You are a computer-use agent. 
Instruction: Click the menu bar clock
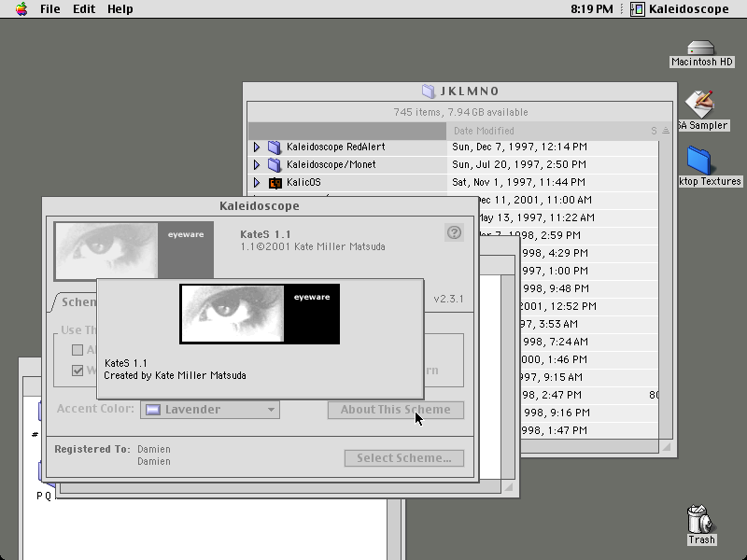pyautogui.click(x=592, y=9)
